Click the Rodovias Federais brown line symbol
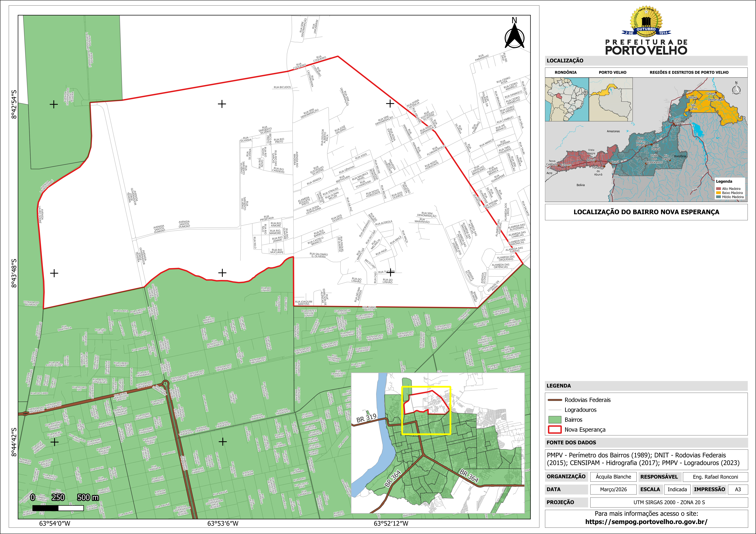The image size is (756, 534). 555,400
